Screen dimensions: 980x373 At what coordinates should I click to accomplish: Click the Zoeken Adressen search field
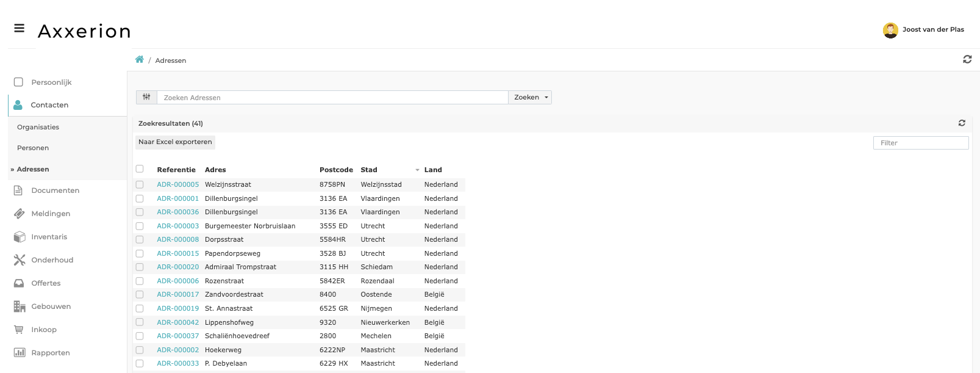point(332,98)
